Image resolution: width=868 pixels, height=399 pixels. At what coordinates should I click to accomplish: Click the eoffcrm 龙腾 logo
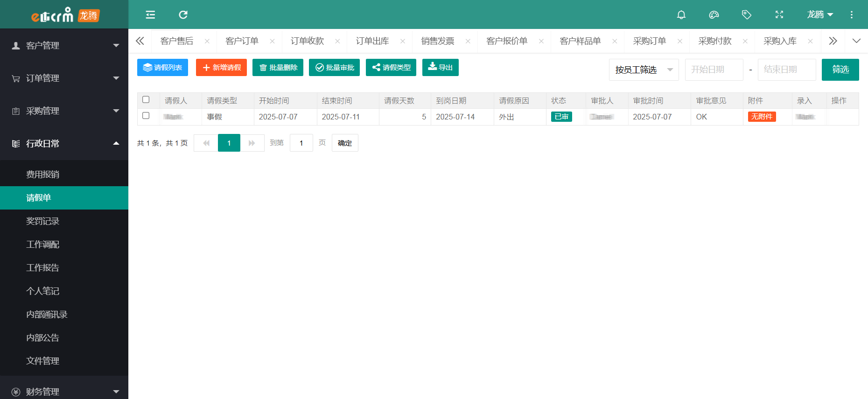pyautogui.click(x=65, y=15)
